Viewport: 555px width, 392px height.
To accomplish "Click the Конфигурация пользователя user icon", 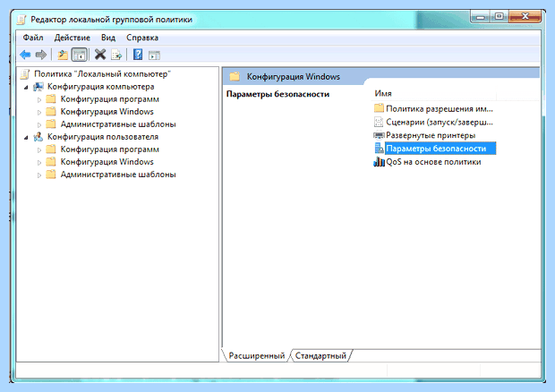I will point(38,137).
